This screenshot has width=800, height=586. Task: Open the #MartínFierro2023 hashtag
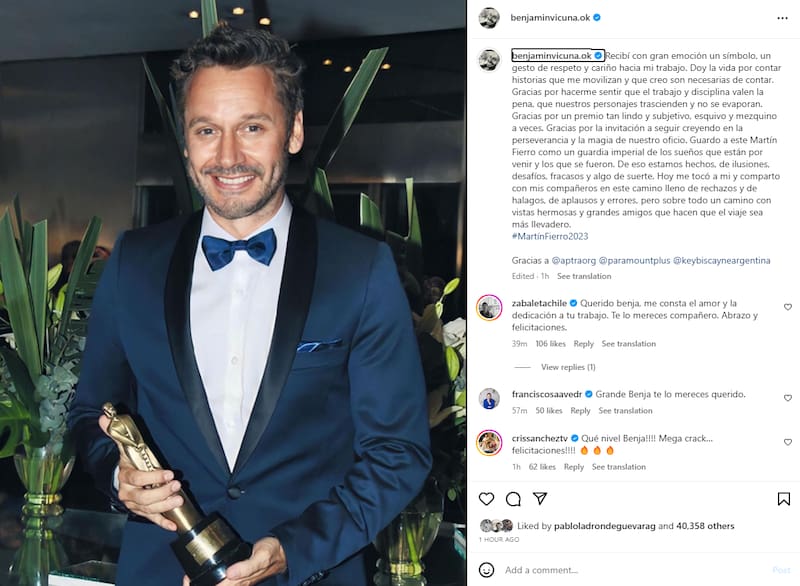click(x=549, y=236)
